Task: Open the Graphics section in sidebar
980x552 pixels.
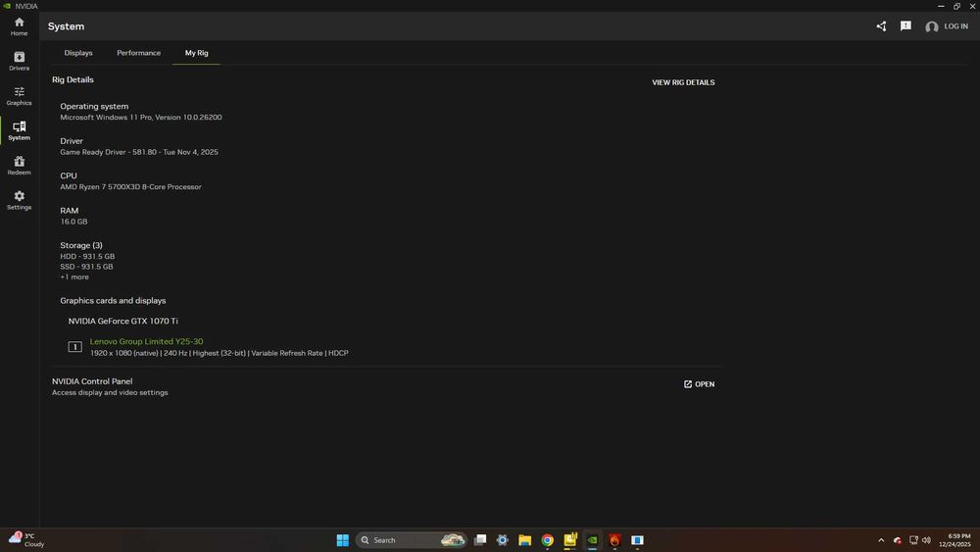Action: point(19,96)
